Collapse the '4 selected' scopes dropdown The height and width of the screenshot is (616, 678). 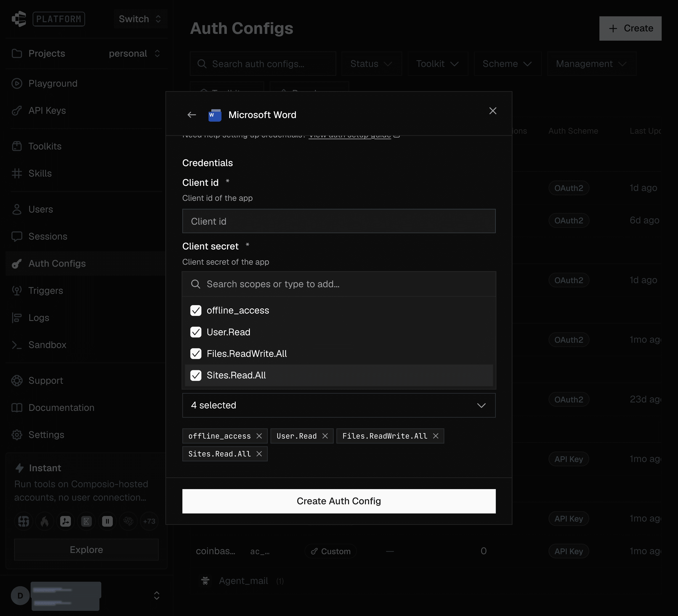pyautogui.click(x=339, y=405)
